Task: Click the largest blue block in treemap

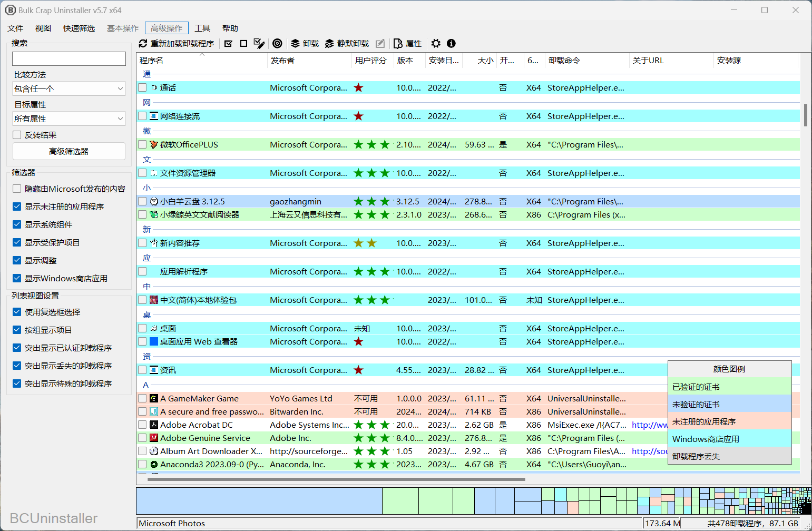Action: [259, 500]
